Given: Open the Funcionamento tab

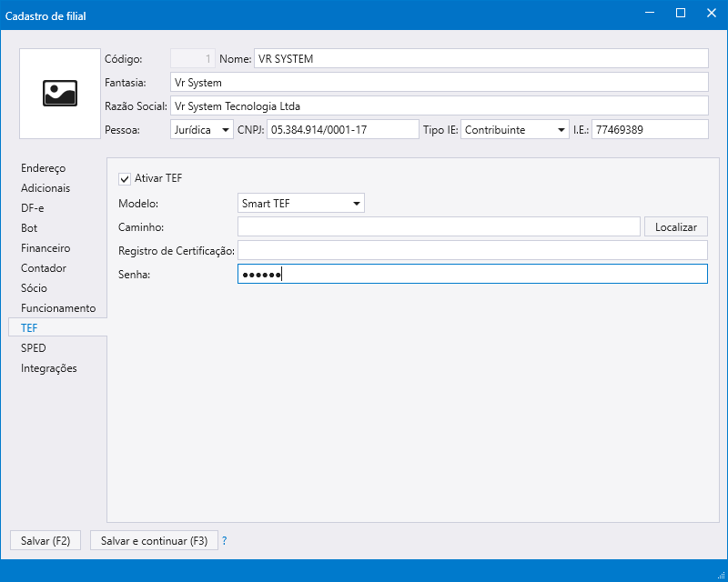Looking at the screenshot, I should coord(58,307).
